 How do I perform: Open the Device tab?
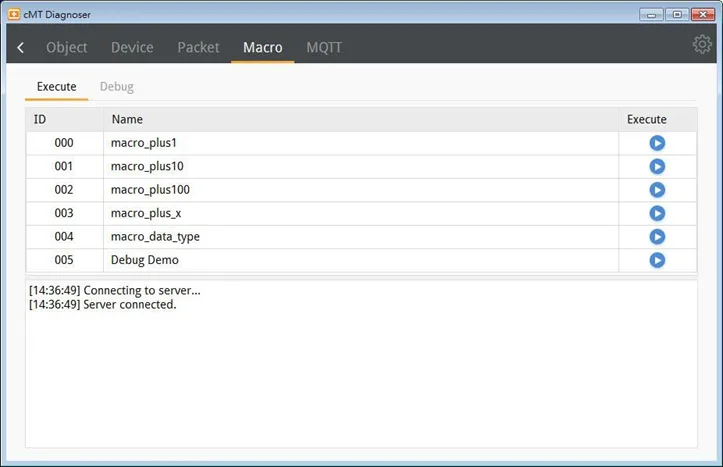(132, 47)
